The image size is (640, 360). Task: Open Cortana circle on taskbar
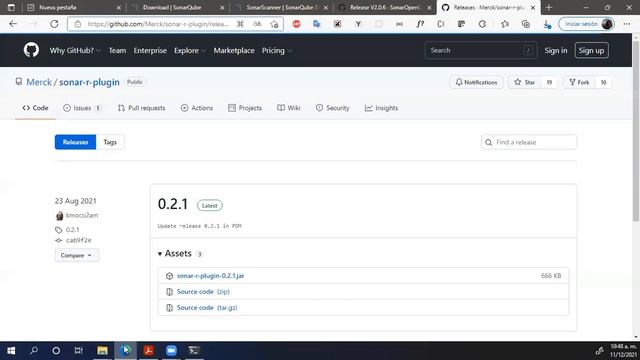click(56, 351)
